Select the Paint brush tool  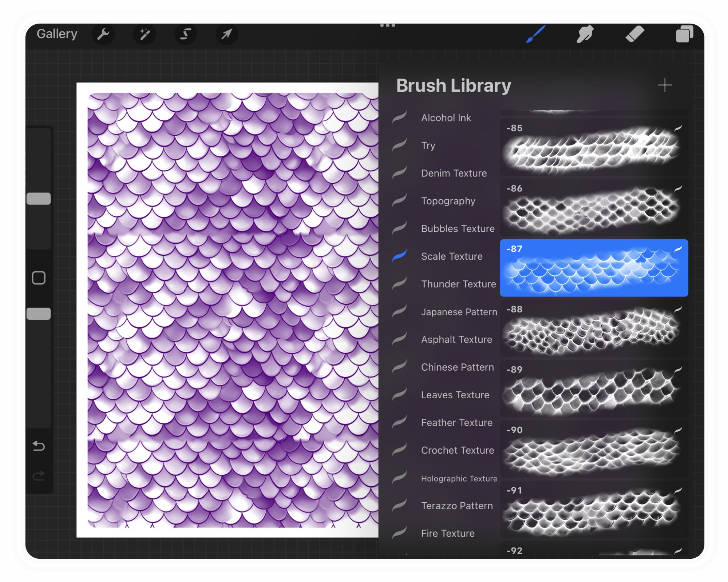[535, 34]
